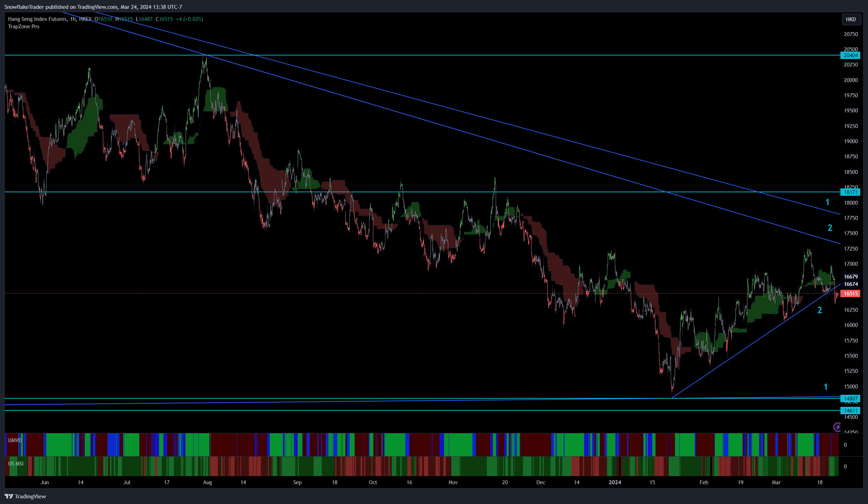Image resolution: width=868 pixels, height=504 pixels.
Task: Select the 20404 price level label
Action: pyautogui.click(x=850, y=55)
